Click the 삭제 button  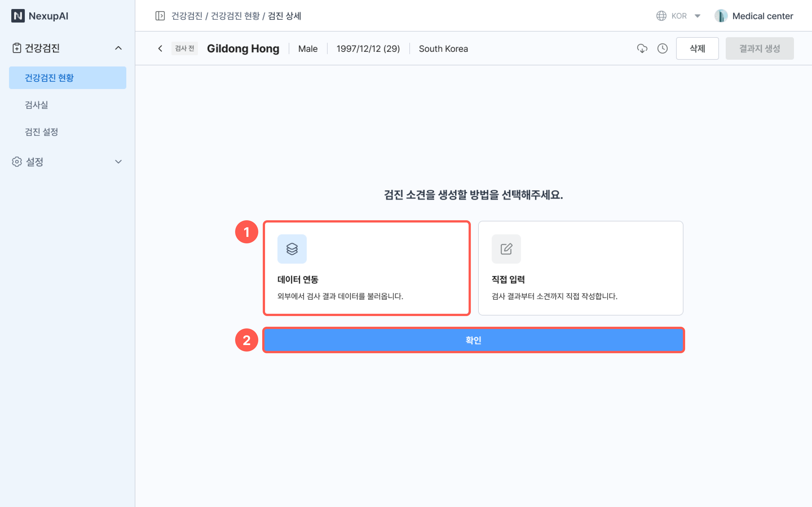(697, 49)
